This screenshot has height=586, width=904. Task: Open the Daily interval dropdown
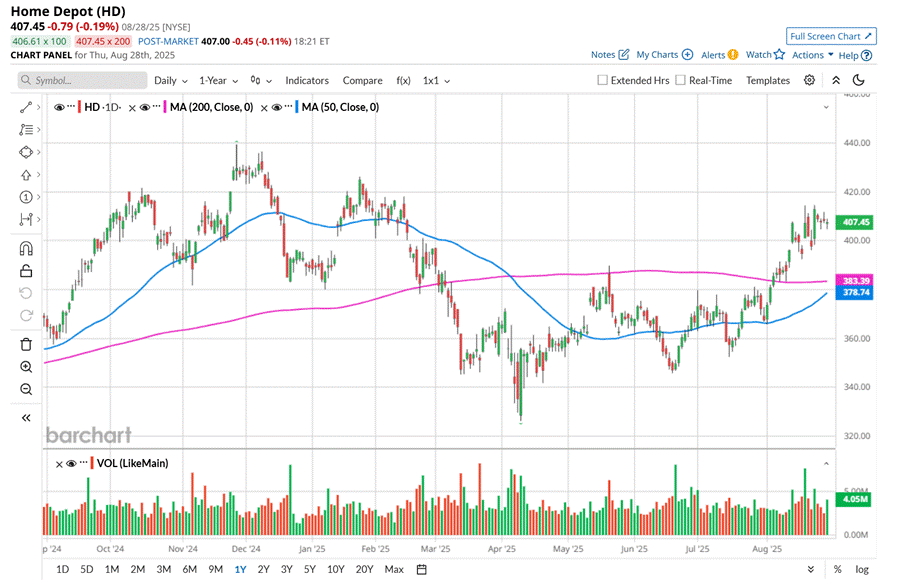(171, 81)
